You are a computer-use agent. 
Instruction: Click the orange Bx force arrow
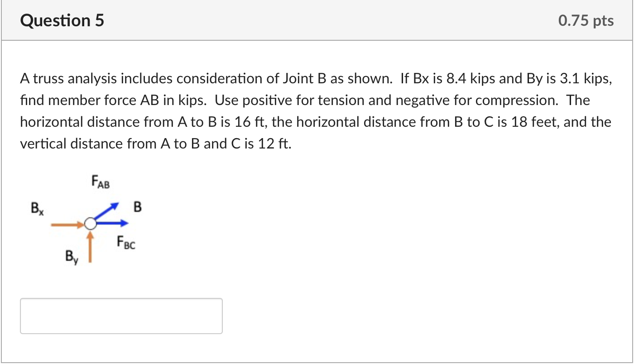[x=67, y=223]
